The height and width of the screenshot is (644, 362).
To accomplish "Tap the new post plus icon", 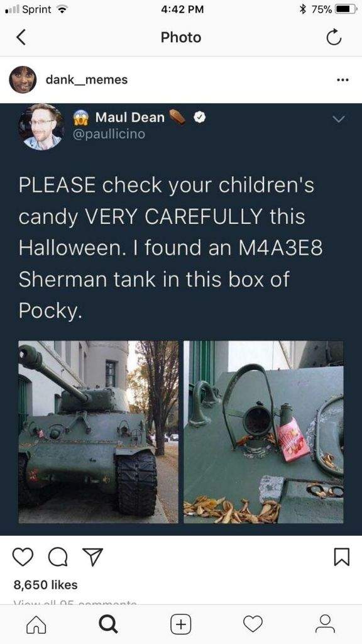I will pyautogui.click(x=181, y=624).
